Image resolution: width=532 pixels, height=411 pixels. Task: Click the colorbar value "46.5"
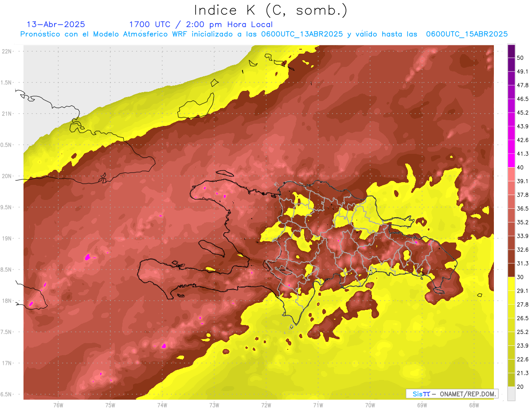(523, 99)
